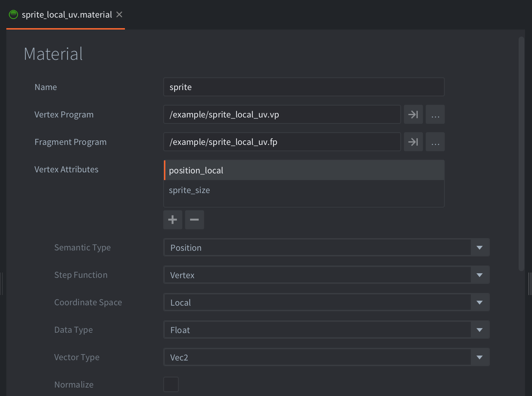Click the green material file icon
This screenshot has width=532, height=396.
13,14
